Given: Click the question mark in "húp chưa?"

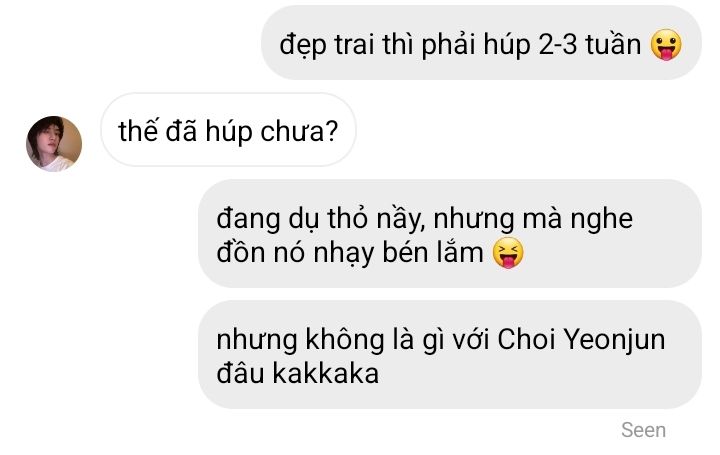Looking at the screenshot, I should [x=332, y=132].
